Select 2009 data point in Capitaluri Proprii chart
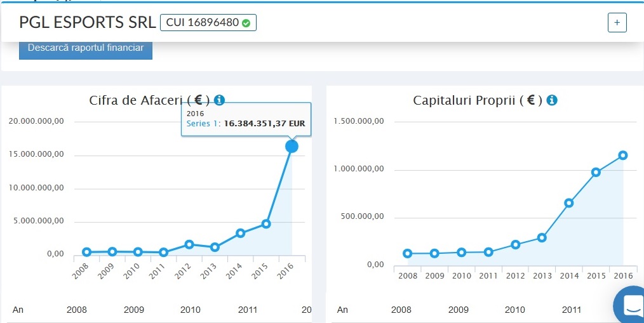Viewport: 644px width, 323px height. [x=434, y=253]
